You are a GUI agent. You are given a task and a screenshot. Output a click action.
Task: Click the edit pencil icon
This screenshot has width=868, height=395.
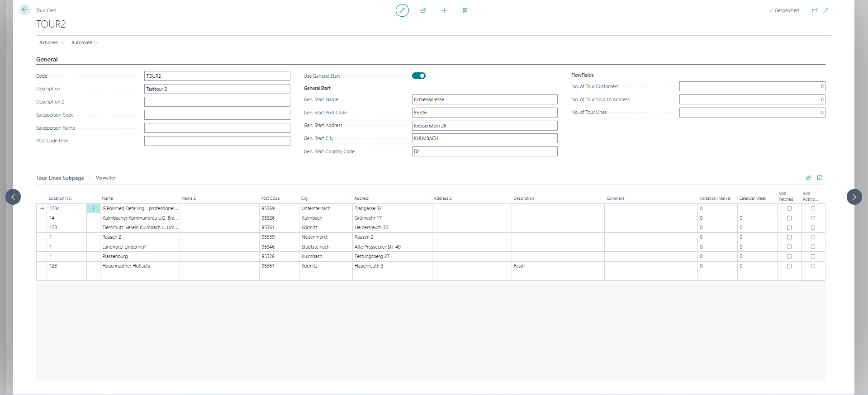402,10
